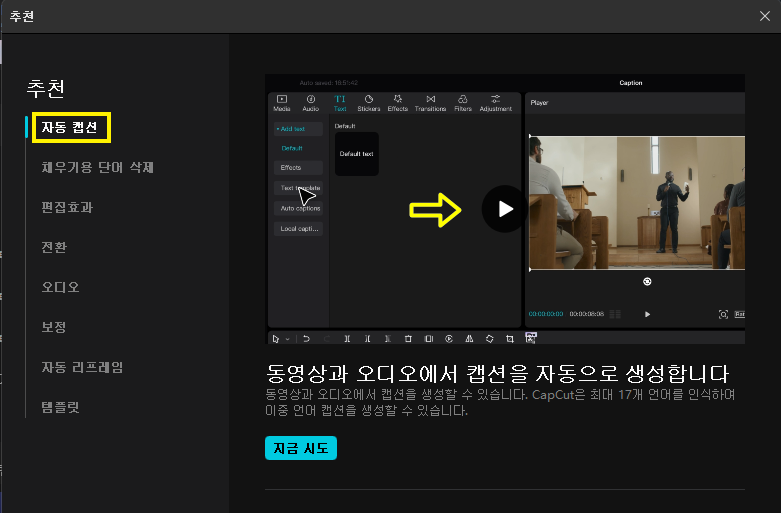Click the description text mentioning 'CapCut은 최대 17개 언어를 인식하여'
The height and width of the screenshot is (513, 781).
tap(500, 402)
